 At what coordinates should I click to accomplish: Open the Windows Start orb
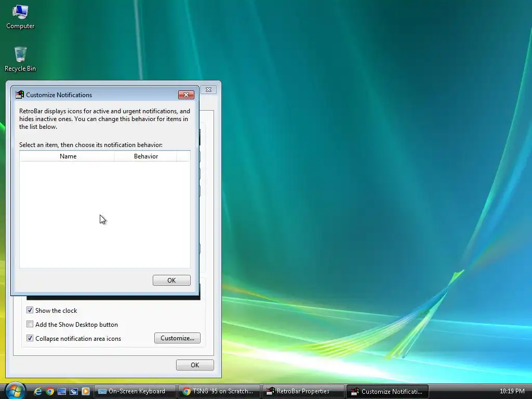(x=15, y=391)
